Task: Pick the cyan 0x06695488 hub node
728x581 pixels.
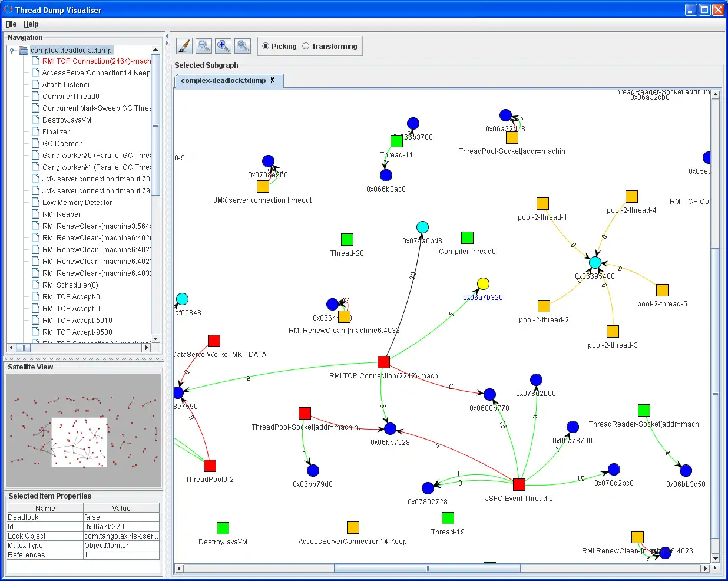Action: pyautogui.click(x=595, y=262)
